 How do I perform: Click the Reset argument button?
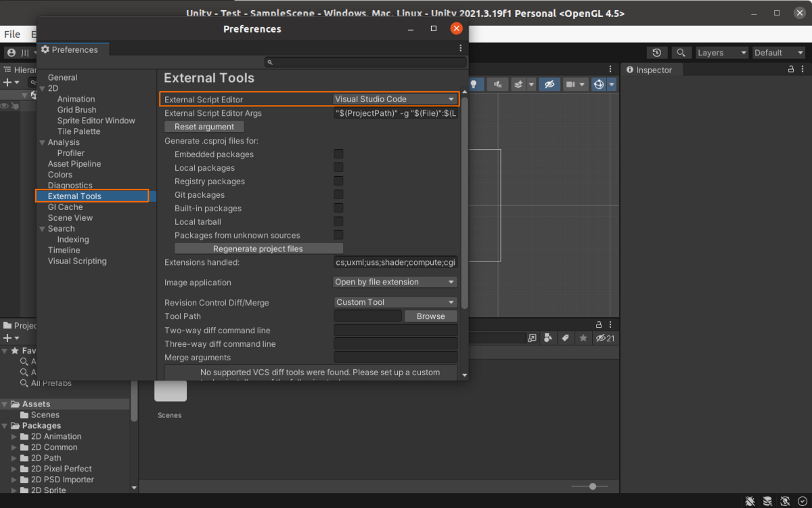pyautogui.click(x=204, y=126)
